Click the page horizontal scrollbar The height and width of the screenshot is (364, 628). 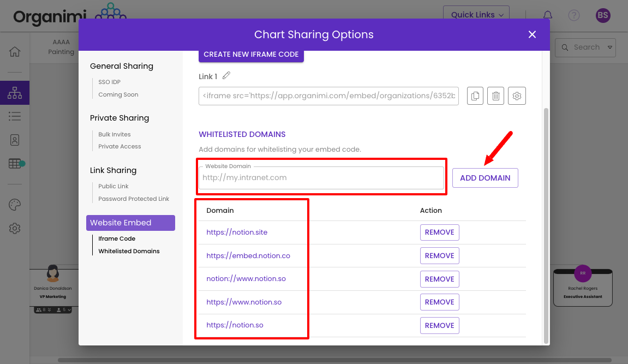coord(334,360)
